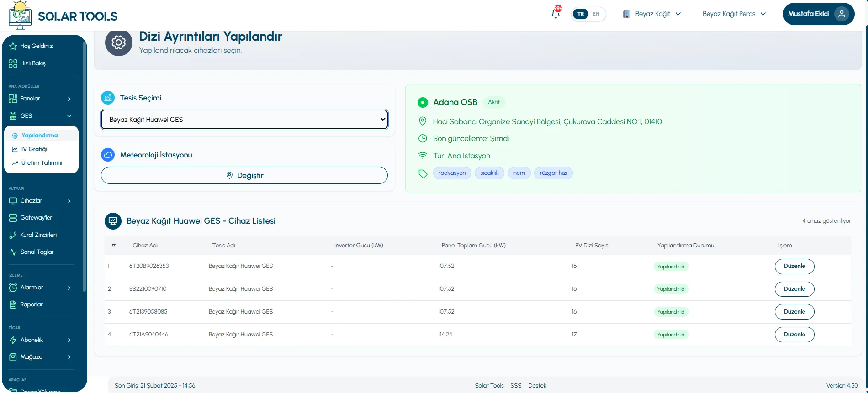This screenshot has width=868, height=393.
Task: Click the Mağaza shopping bag icon
Action: [x=13, y=357]
